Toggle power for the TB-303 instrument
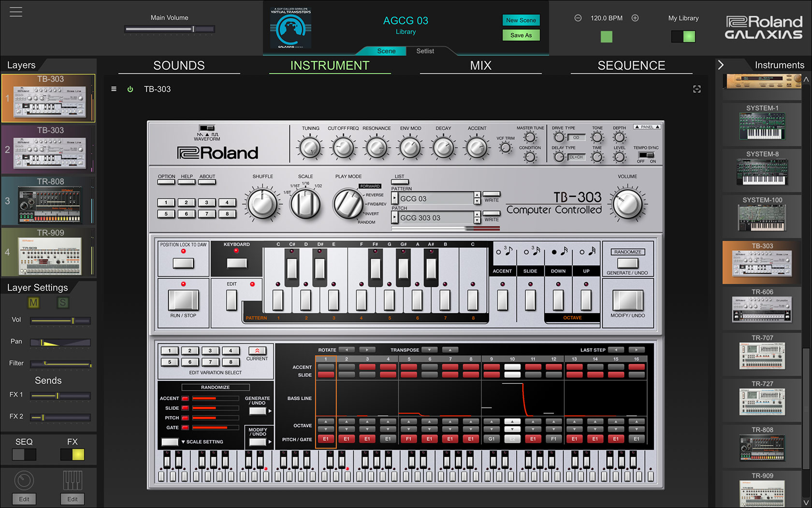This screenshot has height=508, width=812. (130, 89)
